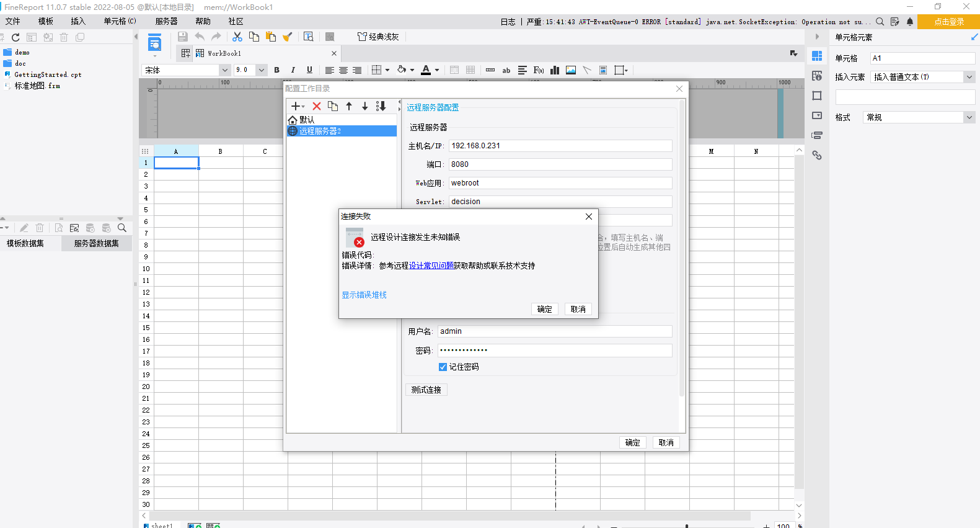The height and width of the screenshot is (528, 980).
Task: Click 确定 in the 连接失败 dialog
Action: pos(545,309)
